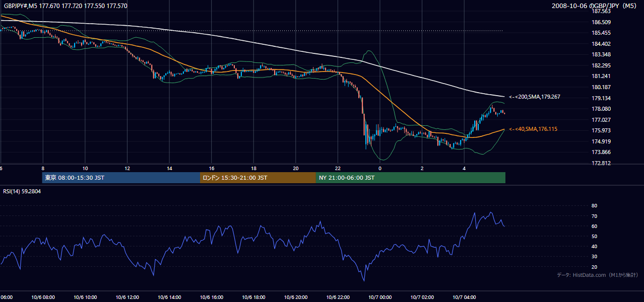Click the 178.080 price axis label

tap(601, 109)
